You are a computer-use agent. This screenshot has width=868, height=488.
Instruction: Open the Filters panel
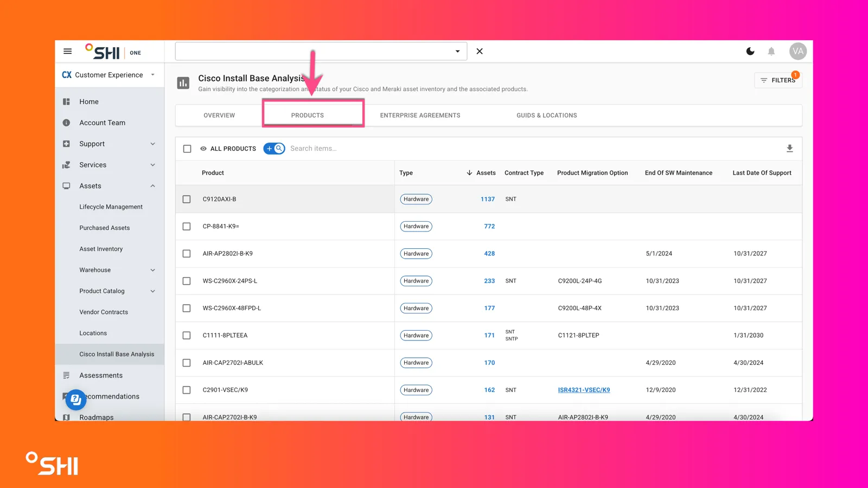778,80
